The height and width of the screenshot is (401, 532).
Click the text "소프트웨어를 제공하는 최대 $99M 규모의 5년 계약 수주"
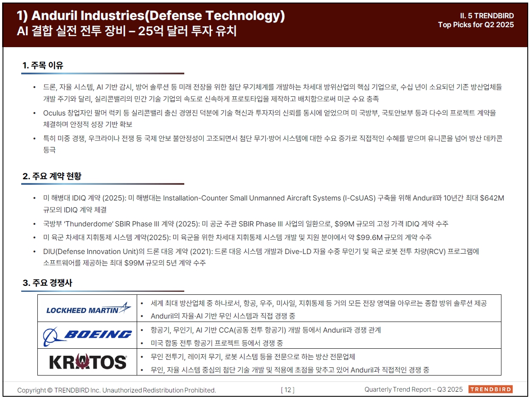(x=124, y=263)
